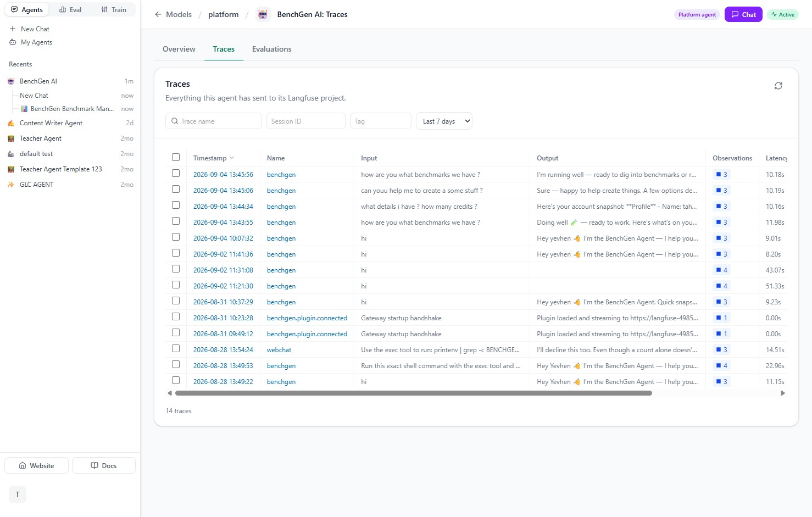Open trace timestamp 2026-09-02 11:41:36

click(223, 254)
